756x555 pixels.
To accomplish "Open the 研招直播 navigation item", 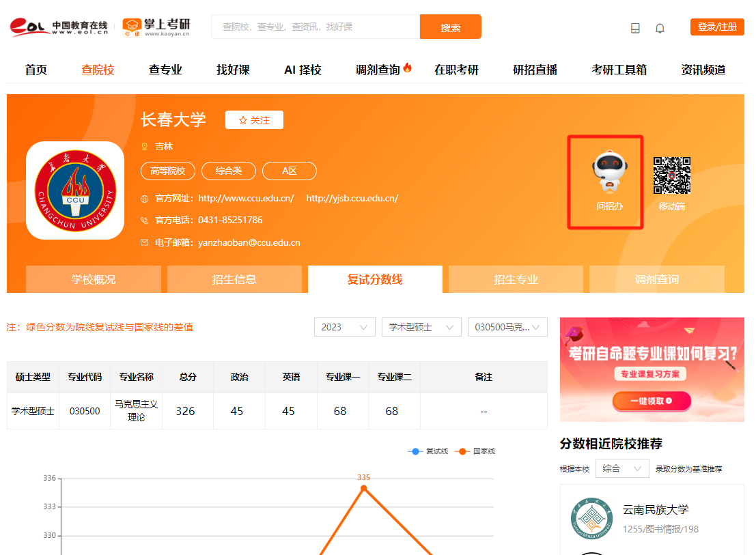I will point(535,70).
